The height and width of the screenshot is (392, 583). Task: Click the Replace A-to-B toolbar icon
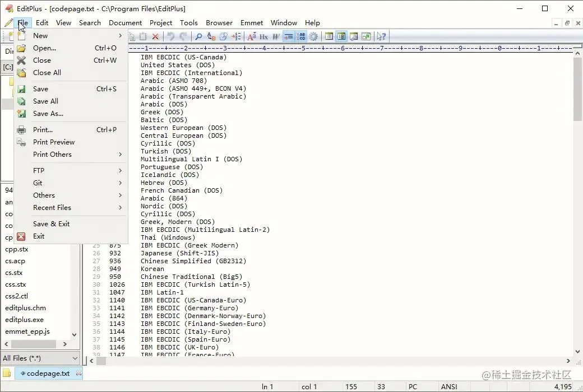(x=211, y=36)
